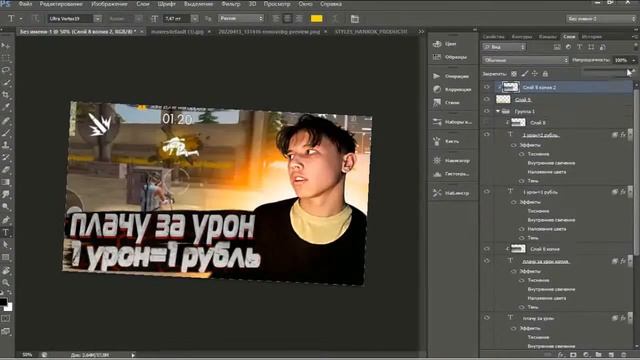Screen dimensions: 640x360
Task: Open character and paragraph panels icon
Action: click(355, 19)
